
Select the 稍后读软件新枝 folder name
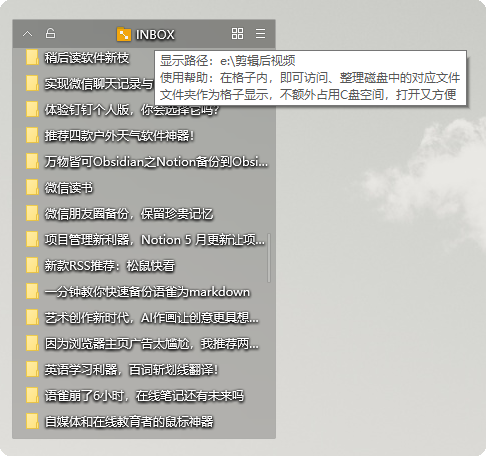coord(87,58)
